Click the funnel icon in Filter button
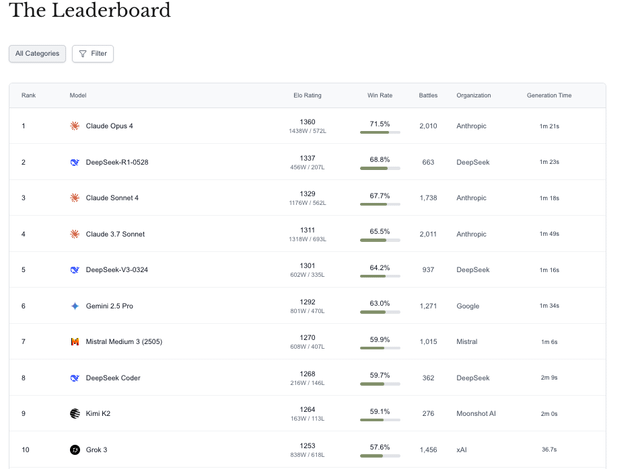The height and width of the screenshot is (469, 640). point(82,53)
